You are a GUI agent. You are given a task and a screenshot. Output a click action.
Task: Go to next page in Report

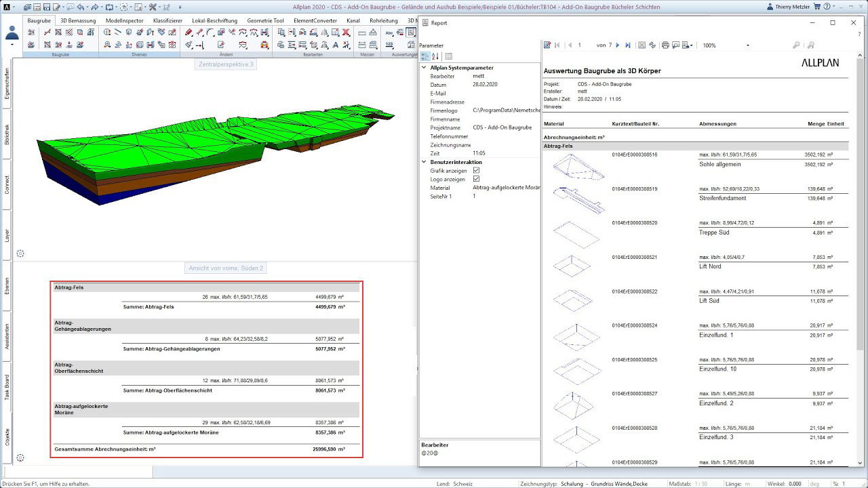click(x=617, y=45)
